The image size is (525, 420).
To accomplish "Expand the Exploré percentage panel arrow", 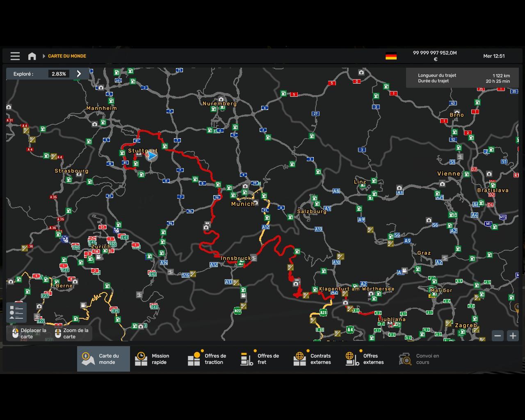I will point(79,74).
